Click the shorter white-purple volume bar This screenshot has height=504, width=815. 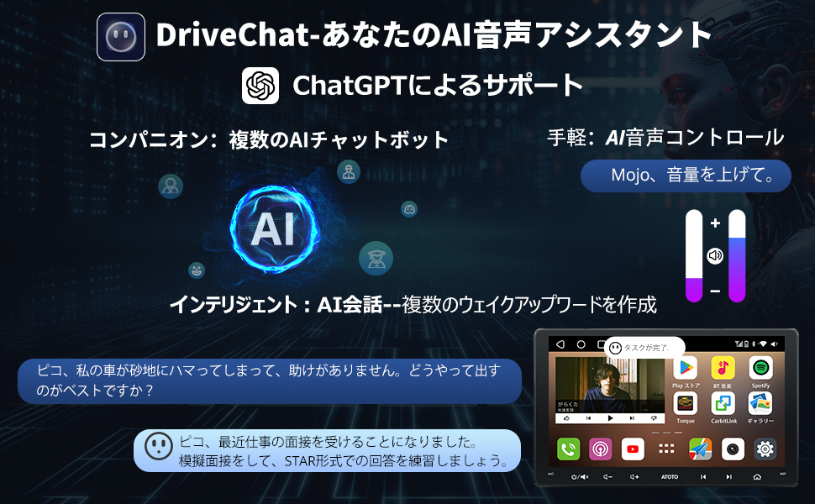(x=694, y=255)
